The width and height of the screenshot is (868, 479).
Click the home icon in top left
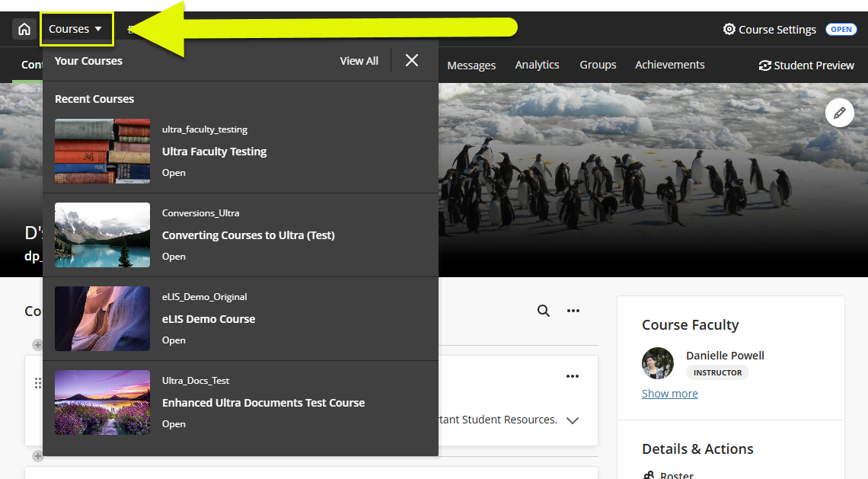pos(24,29)
